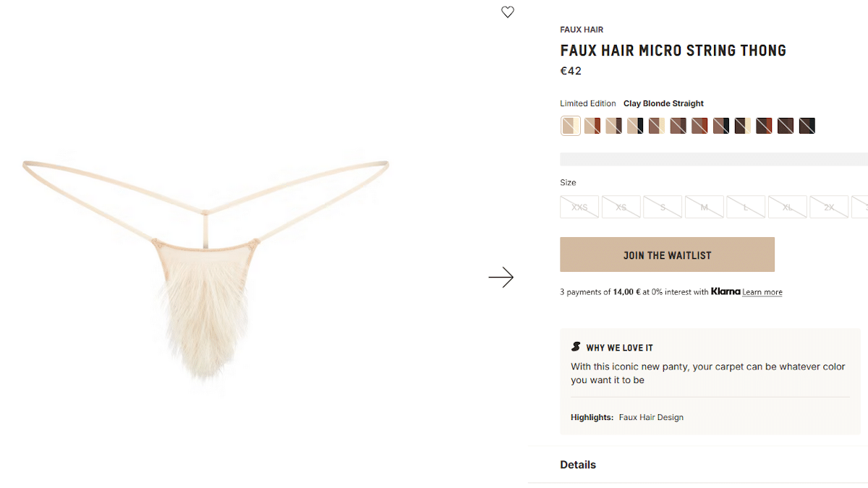868x488 pixels.
Task: Select size XXS
Action: pyautogui.click(x=579, y=207)
